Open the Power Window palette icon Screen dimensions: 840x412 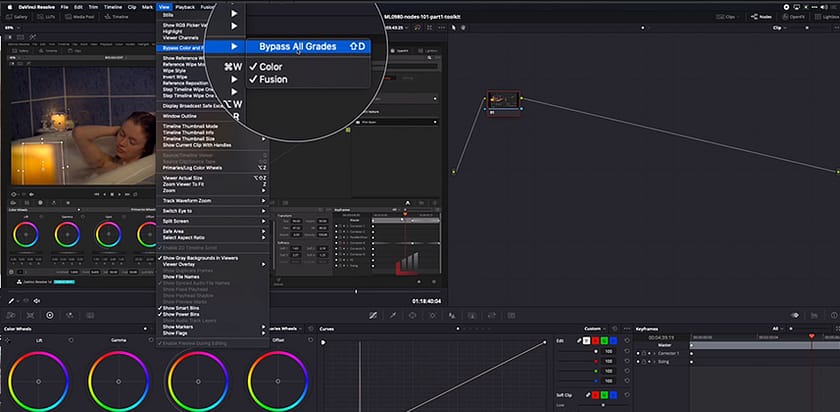click(412, 316)
